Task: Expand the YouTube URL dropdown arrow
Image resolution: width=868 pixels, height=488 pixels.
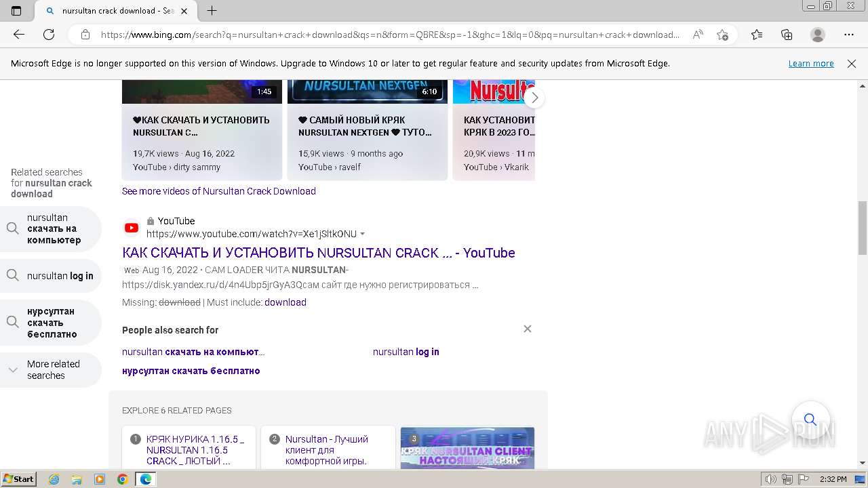Action: point(363,234)
